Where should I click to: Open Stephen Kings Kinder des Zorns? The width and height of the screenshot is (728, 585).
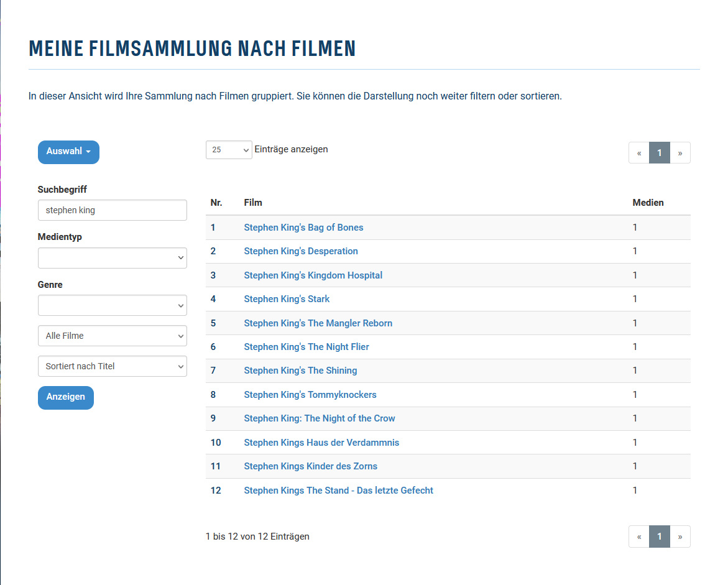coord(311,466)
